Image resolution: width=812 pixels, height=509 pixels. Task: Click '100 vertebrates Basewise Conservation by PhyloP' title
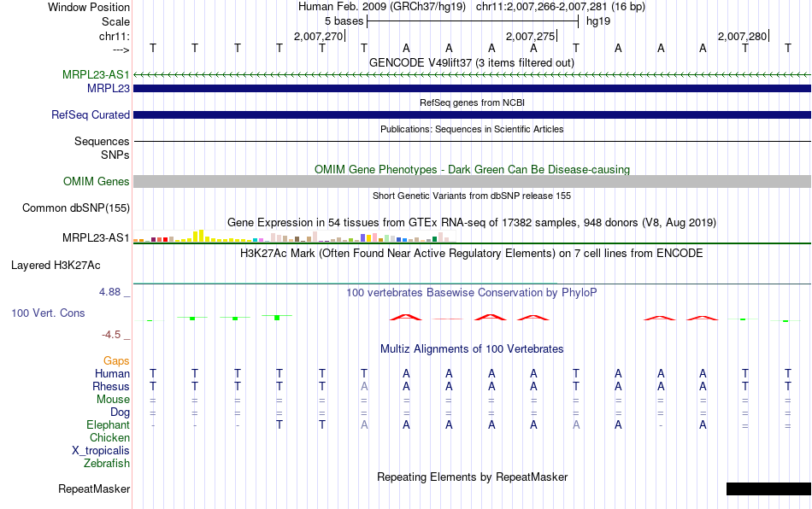click(x=472, y=292)
